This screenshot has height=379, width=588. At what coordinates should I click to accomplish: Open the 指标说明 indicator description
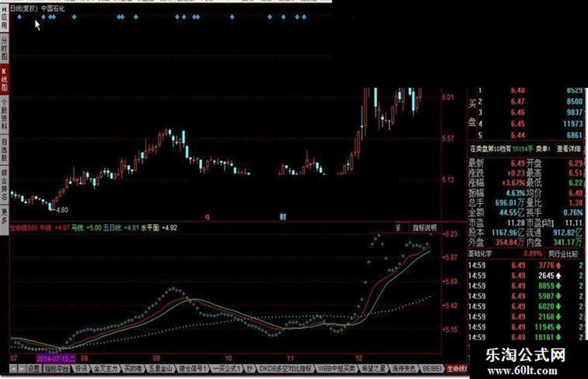pyautogui.click(x=424, y=228)
